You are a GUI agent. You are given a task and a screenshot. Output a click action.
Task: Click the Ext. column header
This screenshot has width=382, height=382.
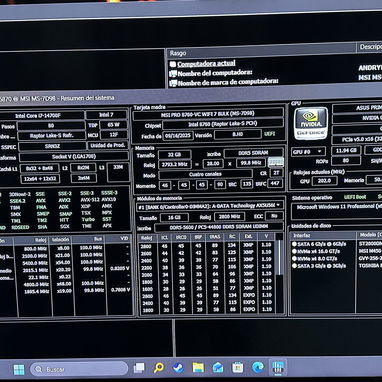point(248,237)
